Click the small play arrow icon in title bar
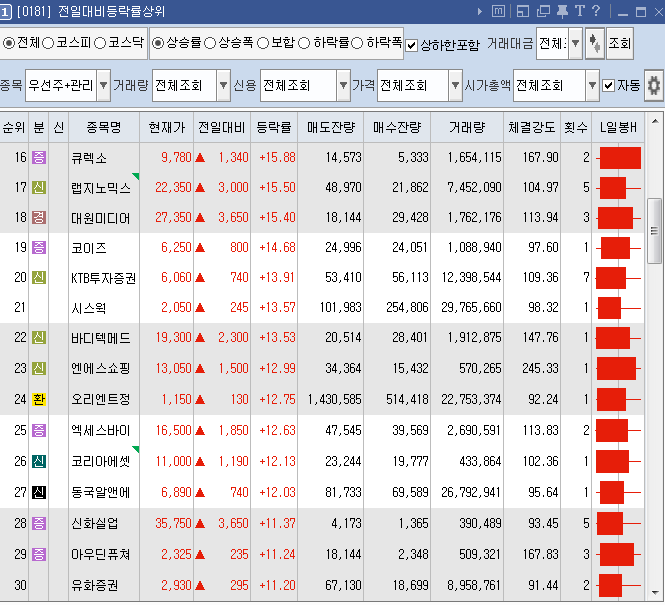 (x=480, y=11)
